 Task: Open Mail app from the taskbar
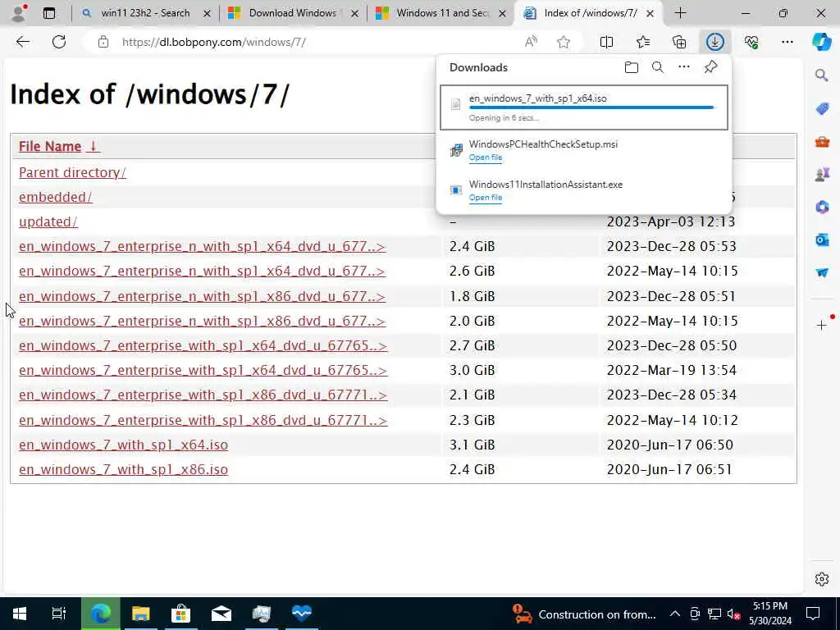(x=221, y=614)
